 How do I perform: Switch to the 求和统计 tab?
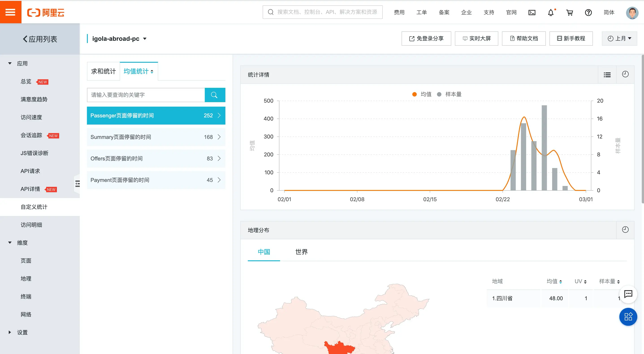click(x=103, y=71)
